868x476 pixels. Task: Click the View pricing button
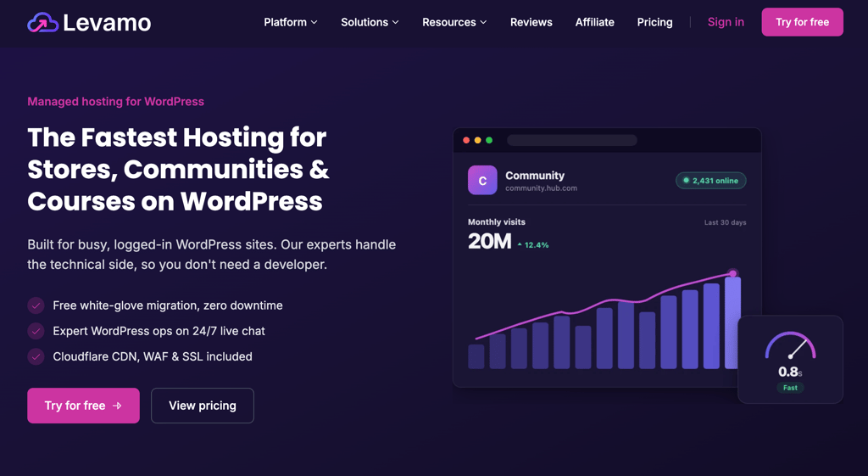point(202,406)
